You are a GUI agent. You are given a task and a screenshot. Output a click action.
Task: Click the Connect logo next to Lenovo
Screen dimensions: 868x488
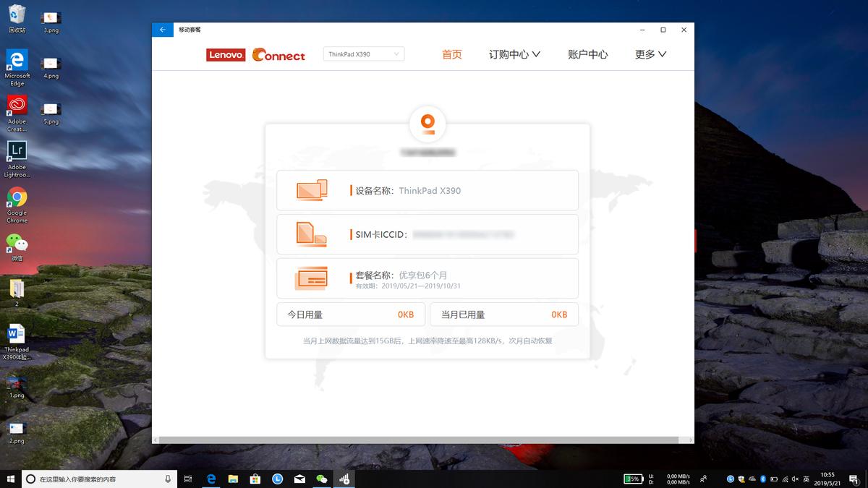pos(278,54)
